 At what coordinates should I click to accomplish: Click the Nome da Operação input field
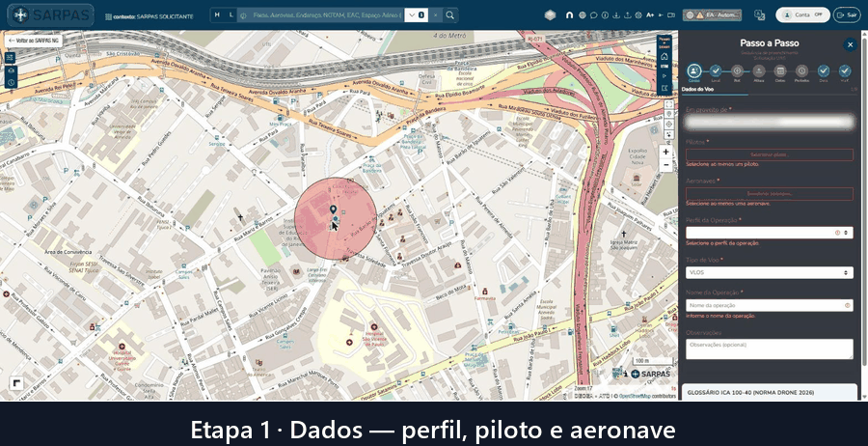(770, 305)
